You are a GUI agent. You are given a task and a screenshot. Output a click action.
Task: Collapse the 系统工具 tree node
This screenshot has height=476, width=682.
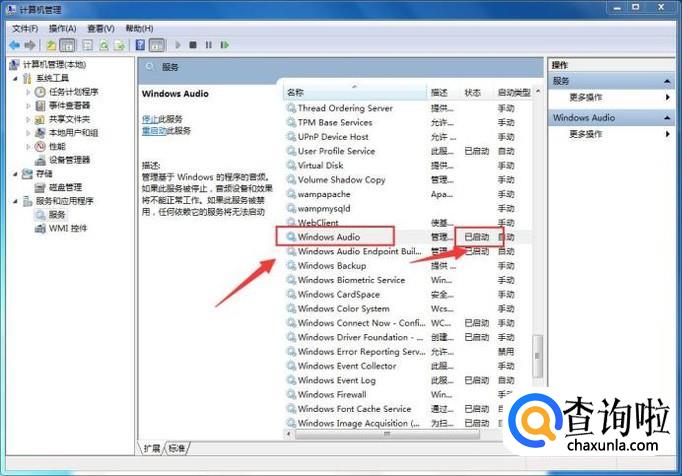pos(16,78)
